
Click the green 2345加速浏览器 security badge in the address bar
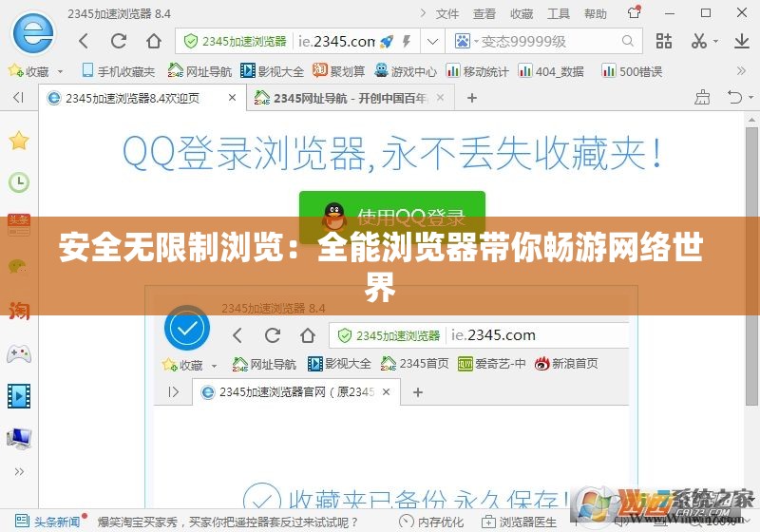pos(235,42)
